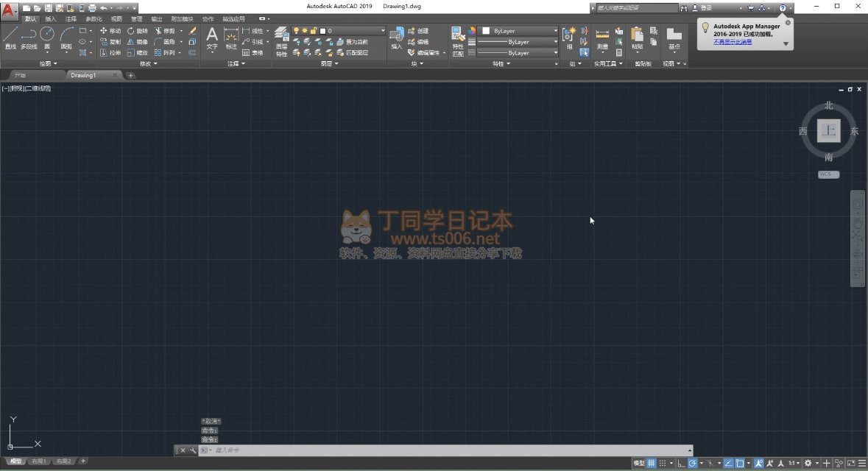868x471 pixels.
Task: Switch to the 布局1 layout tab
Action: (38, 461)
